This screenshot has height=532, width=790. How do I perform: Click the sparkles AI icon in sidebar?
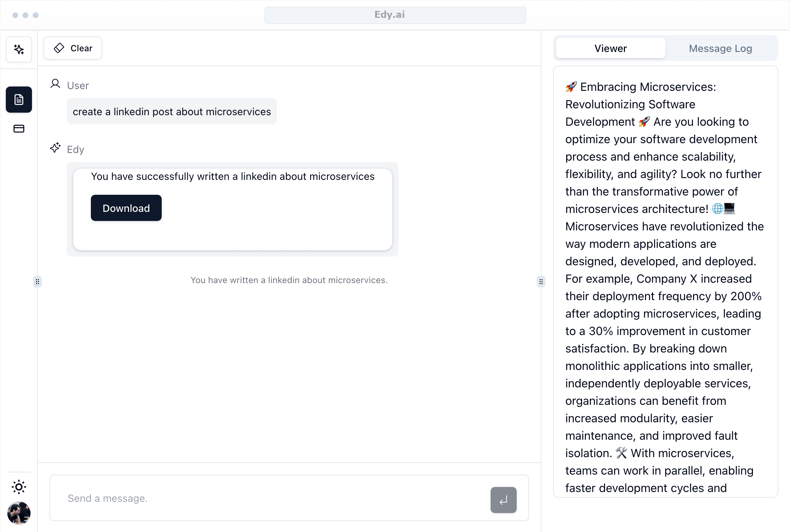(x=19, y=49)
